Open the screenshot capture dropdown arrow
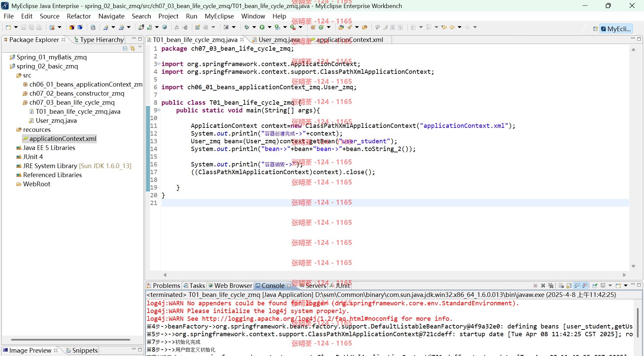Viewport: 644px width, 356px height. click(x=234, y=27)
